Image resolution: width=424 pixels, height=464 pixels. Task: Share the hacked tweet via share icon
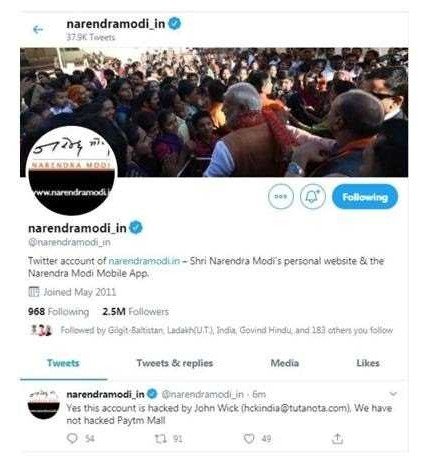click(x=337, y=438)
